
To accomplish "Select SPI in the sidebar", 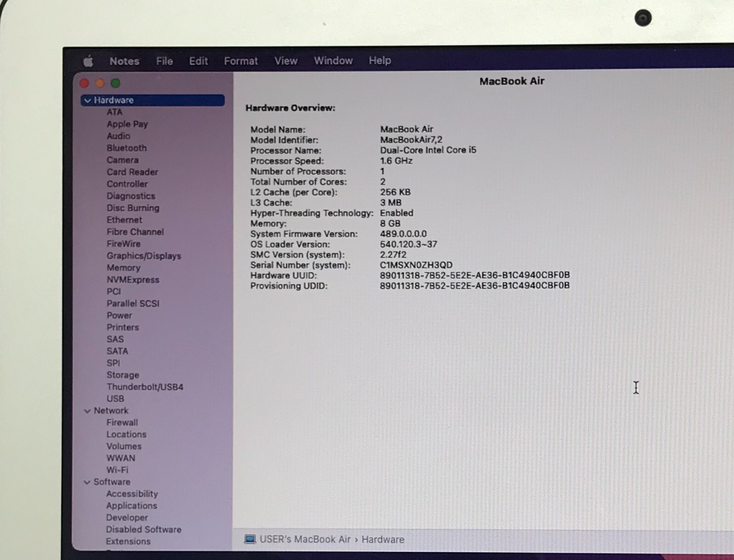I will (113, 363).
